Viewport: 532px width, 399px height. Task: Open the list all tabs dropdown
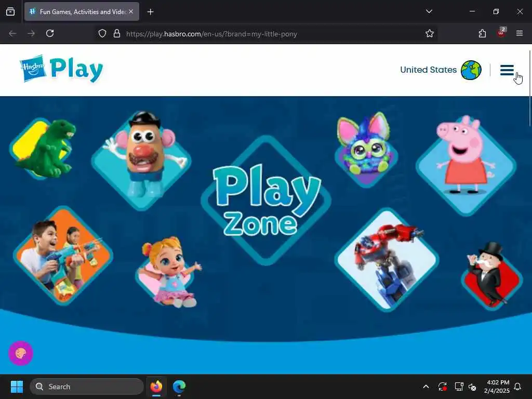429,11
